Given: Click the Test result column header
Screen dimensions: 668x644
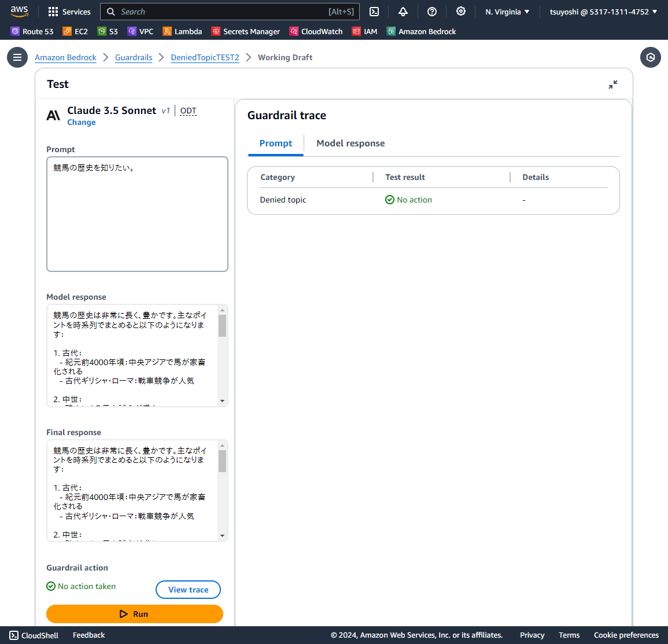Looking at the screenshot, I should pyautogui.click(x=405, y=177).
